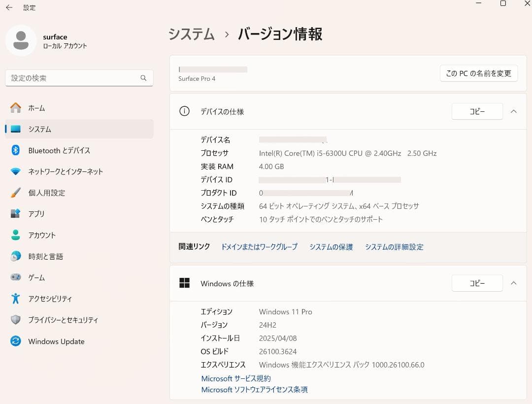Click the info icon beside デバイスの仕様

pos(184,111)
